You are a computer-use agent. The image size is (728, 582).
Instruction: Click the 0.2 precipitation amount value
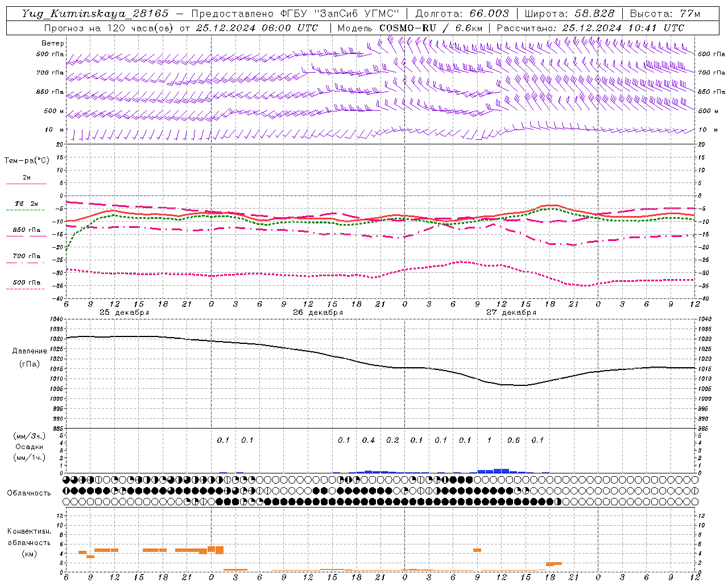point(392,440)
